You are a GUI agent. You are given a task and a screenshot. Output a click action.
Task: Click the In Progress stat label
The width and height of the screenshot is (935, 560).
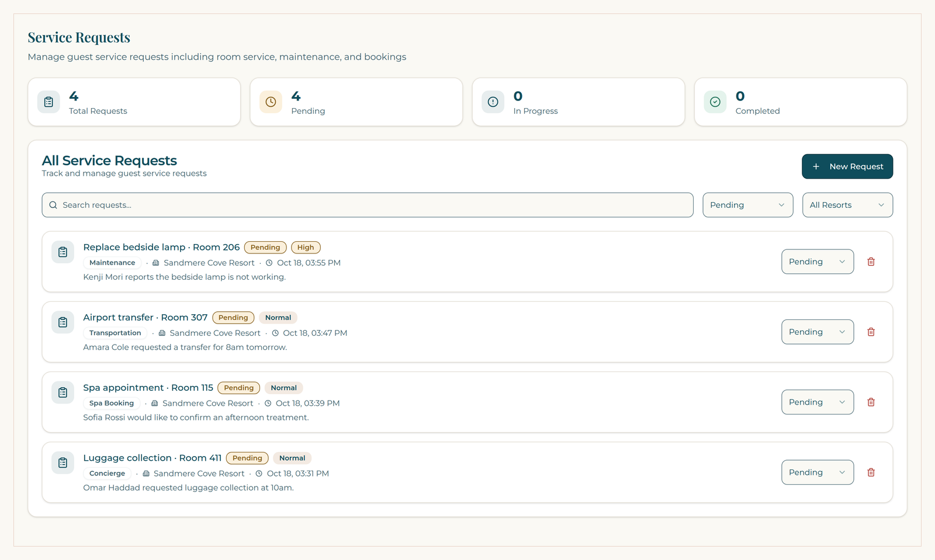(535, 111)
